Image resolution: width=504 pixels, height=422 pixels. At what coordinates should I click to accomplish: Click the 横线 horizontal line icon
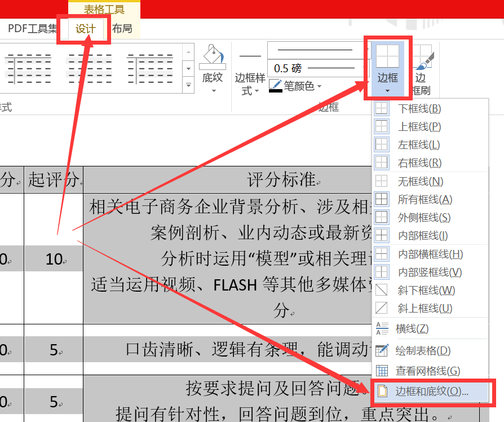click(x=382, y=328)
